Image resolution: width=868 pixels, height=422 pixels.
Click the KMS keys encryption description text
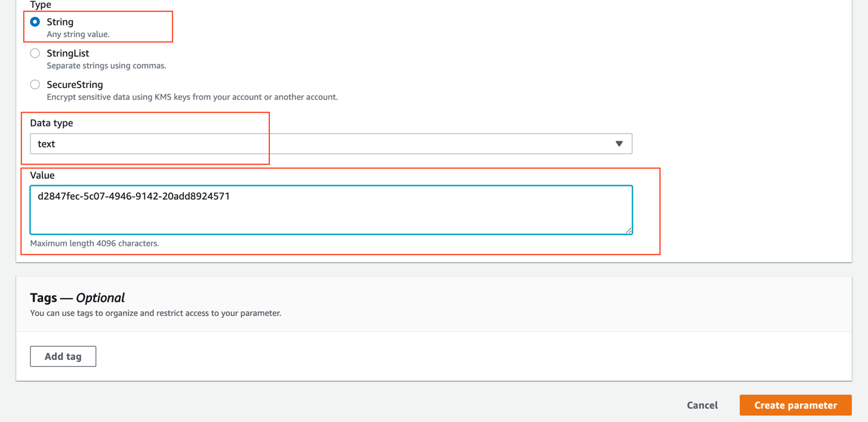(192, 97)
